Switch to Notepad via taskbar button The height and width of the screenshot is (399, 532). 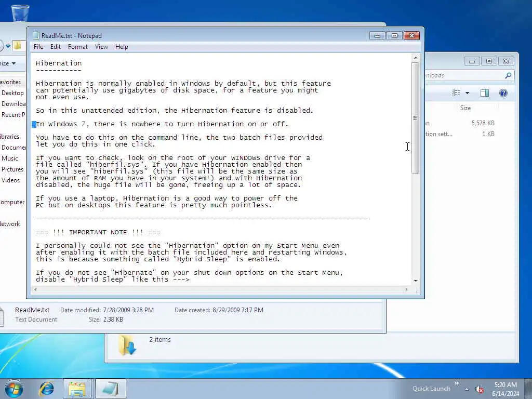(x=111, y=389)
